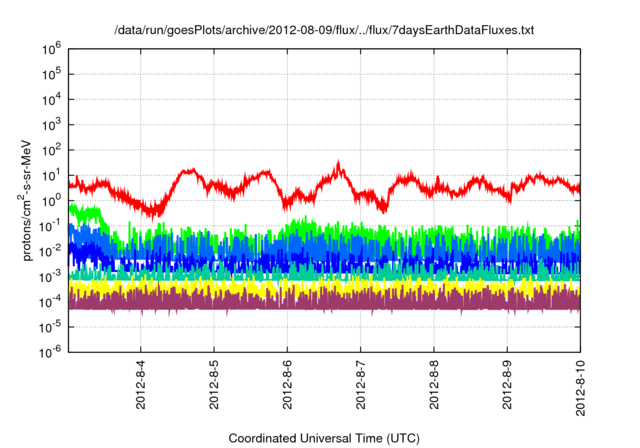Click the 2012-8-10 date tick label

(x=580, y=388)
